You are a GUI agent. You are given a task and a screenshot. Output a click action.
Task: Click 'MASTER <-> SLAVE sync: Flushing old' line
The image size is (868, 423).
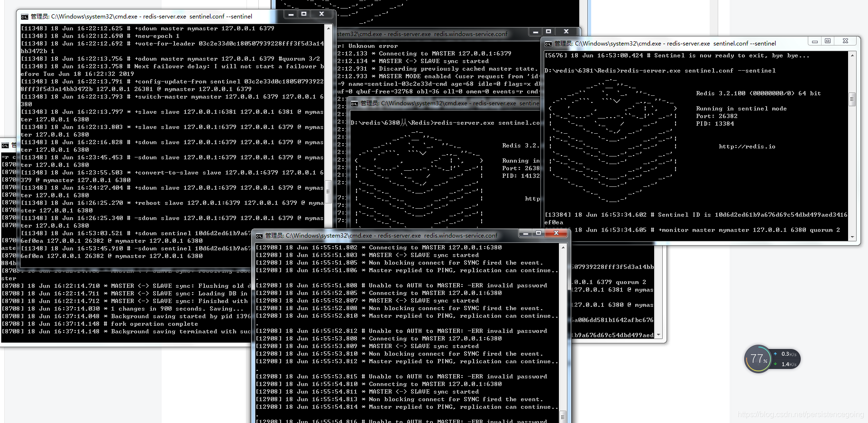click(x=126, y=286)
